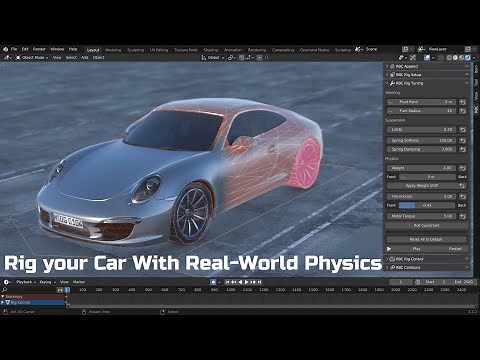Click the Turn Radius field

coord(421,111)
